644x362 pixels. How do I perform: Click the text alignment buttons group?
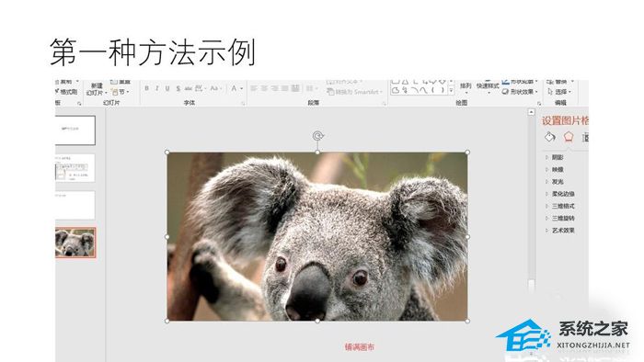point(274,88)
